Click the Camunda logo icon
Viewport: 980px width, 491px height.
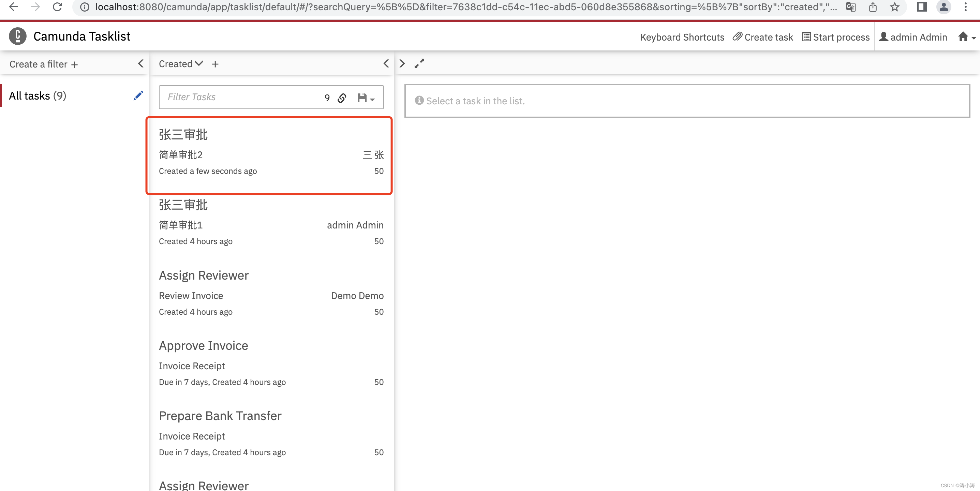17,36
